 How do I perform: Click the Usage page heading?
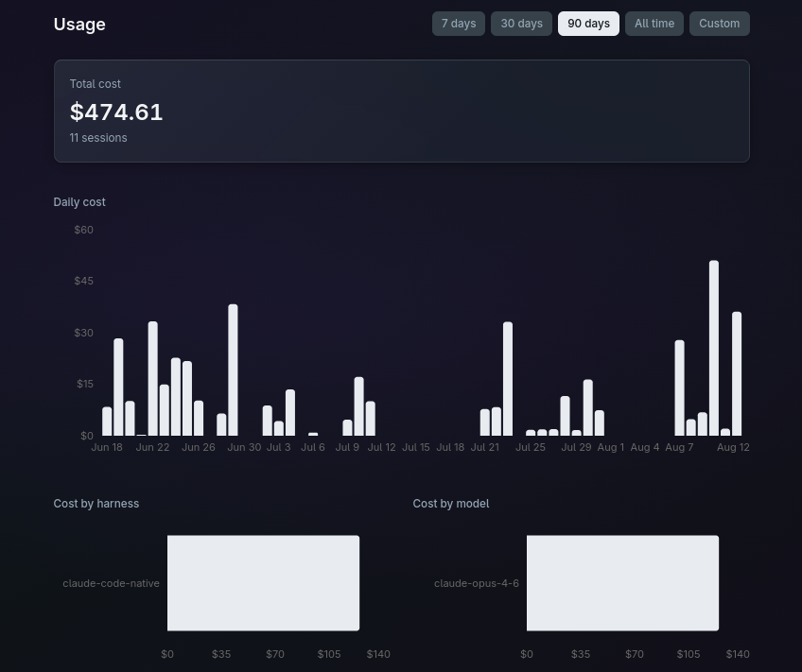click(79, 24)
